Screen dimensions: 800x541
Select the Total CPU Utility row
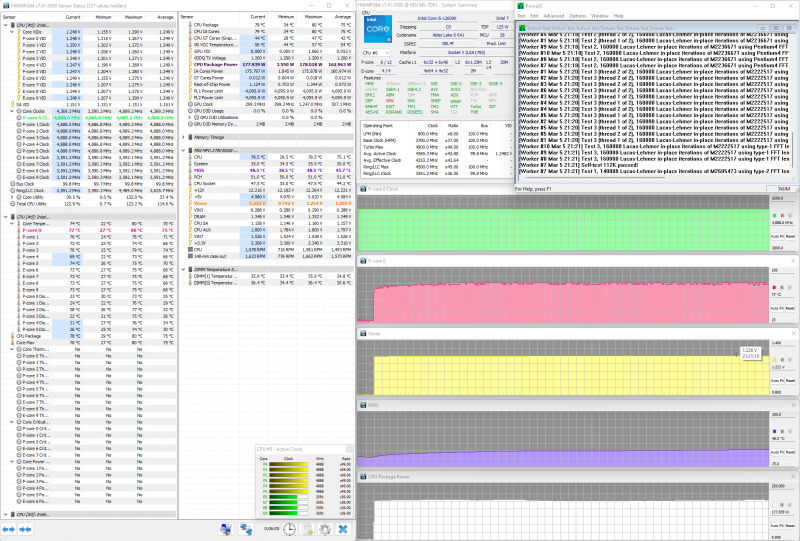tap(89, 204)
